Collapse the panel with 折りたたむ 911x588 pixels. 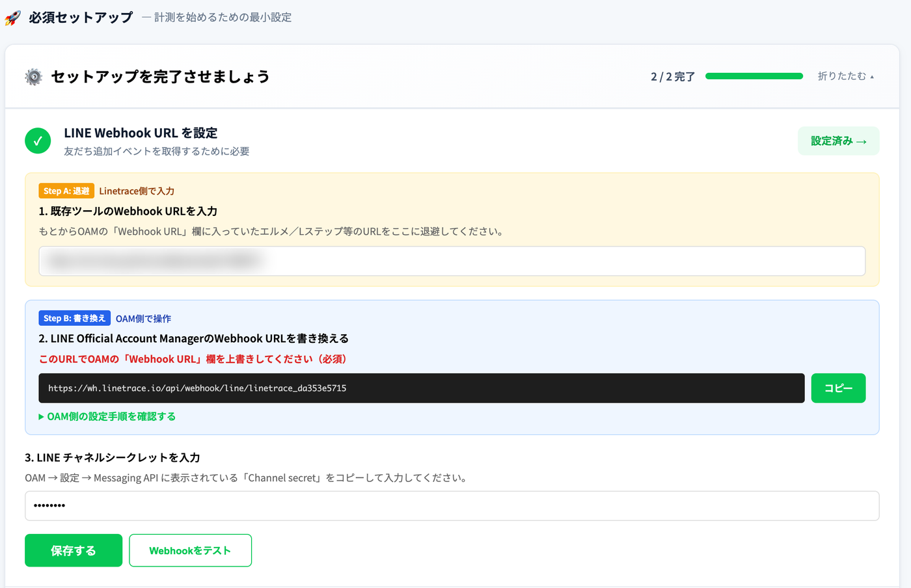click(x=846, y=76)
